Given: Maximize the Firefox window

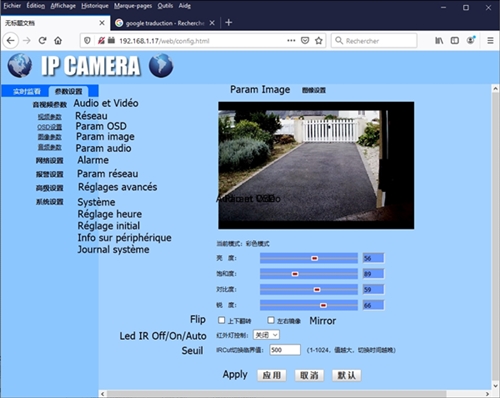Looking at the screenshot, I should click(x=466, y=7).
